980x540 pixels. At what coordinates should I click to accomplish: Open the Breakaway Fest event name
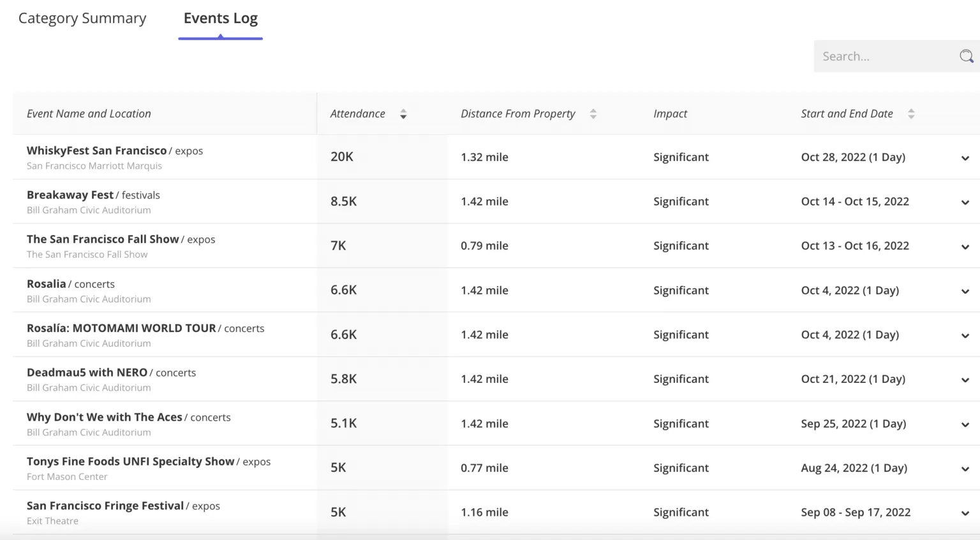pyautogui.click(x=70, y=195)
